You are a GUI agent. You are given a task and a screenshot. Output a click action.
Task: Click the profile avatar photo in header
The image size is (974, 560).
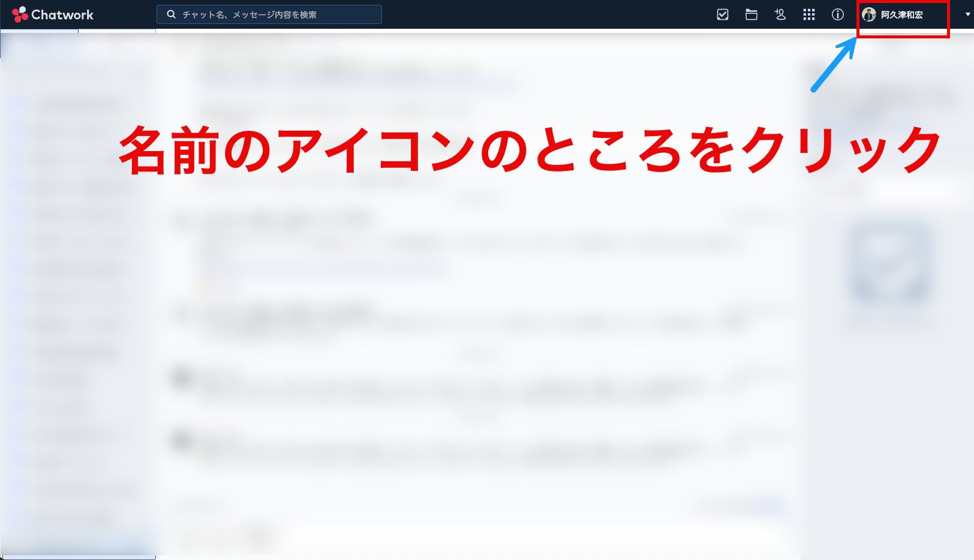click(868, 14)
